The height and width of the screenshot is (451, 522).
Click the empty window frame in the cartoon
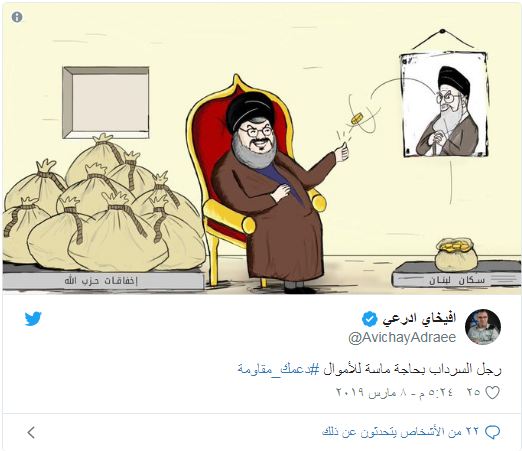(106, 103)
